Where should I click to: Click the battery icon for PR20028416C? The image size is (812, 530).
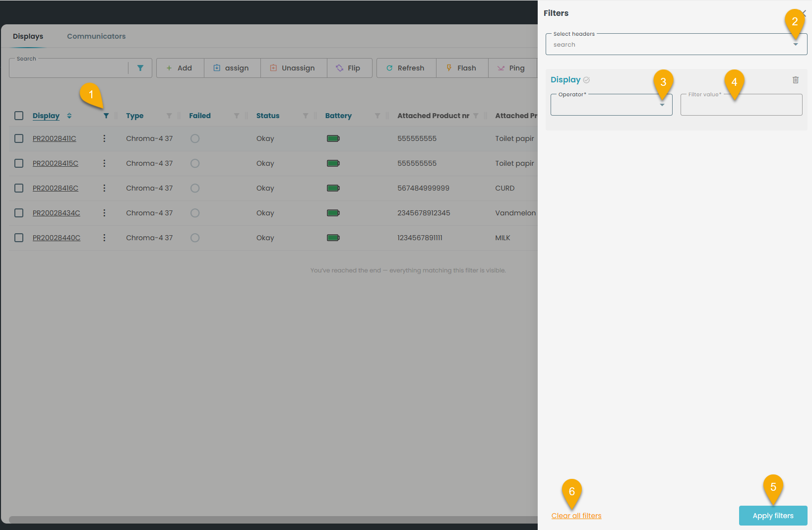pyautogui.click(x=333, y=188)
